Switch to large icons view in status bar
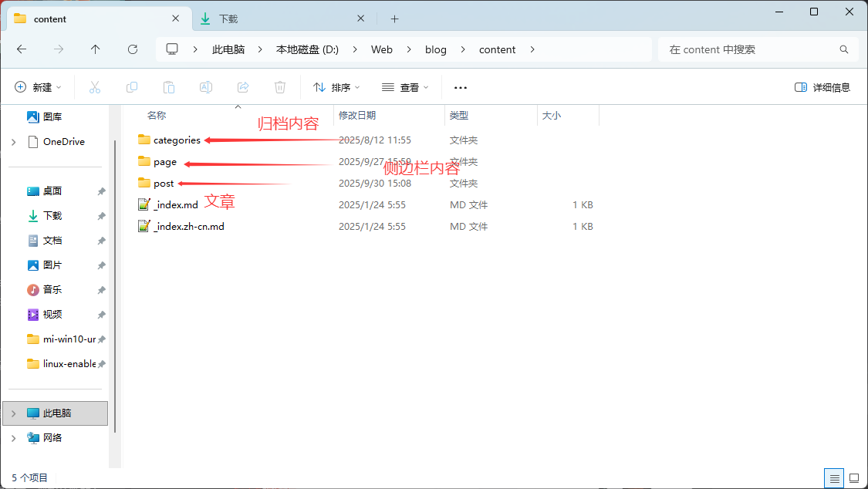 coord(853,478)
